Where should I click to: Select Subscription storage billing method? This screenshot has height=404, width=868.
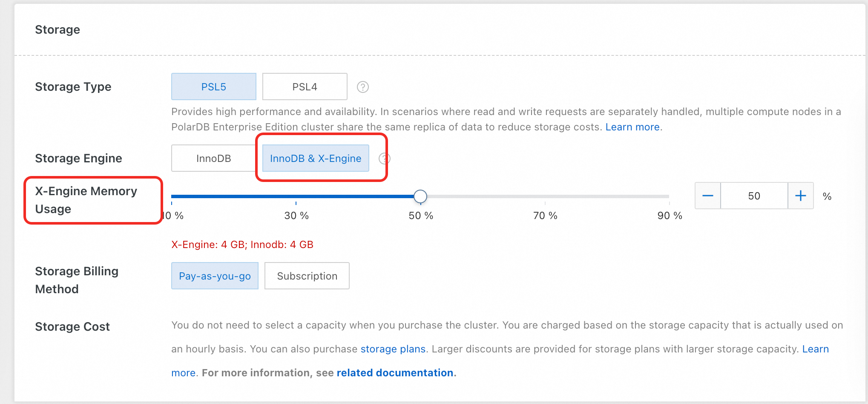tap(307, 276)
